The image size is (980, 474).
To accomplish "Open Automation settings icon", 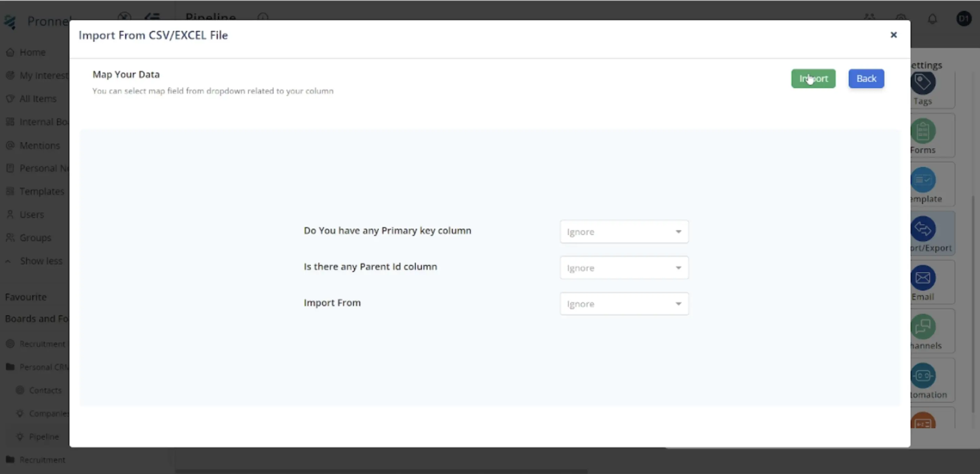I will point(923,376).
